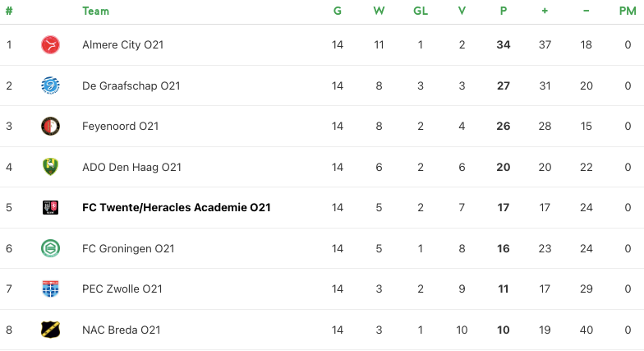Screen dimensions: 644x351
Task: Click the FC Groningen O21 club logo
Action: (x=51, y=248)
